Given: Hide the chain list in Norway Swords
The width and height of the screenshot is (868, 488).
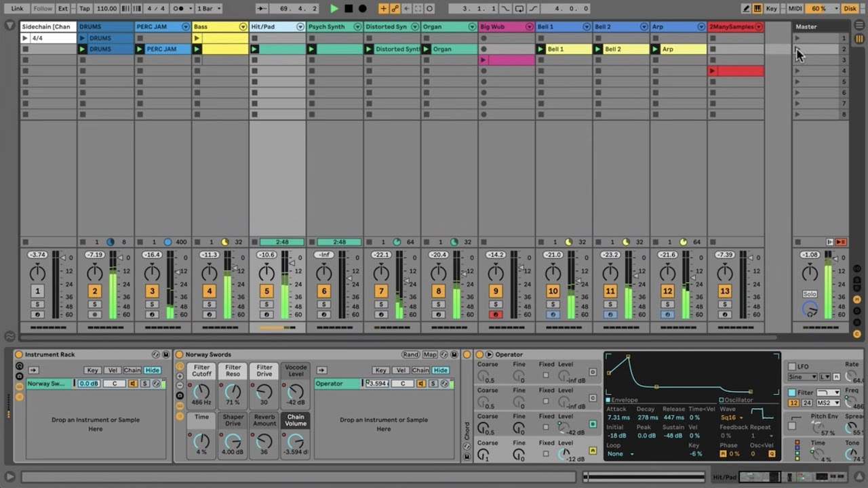Looking at the screenshot, I should tap(441, 370).
